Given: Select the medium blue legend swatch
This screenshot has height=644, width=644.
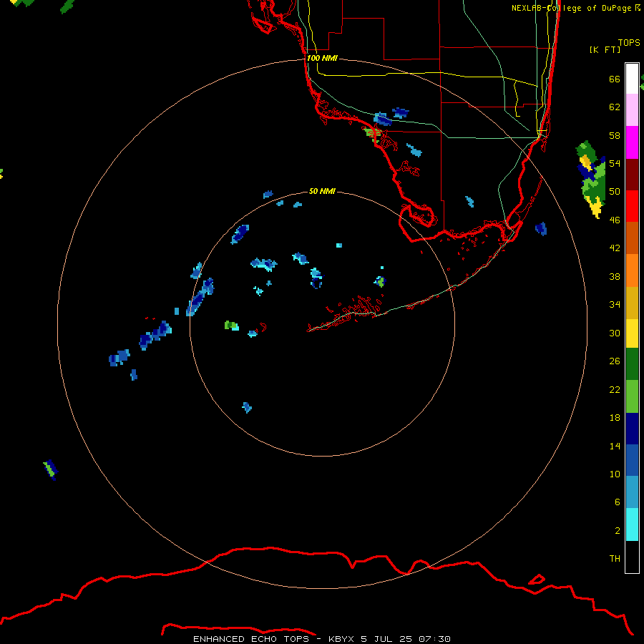Looking at the screenshot, I should (x=632, y=460).
